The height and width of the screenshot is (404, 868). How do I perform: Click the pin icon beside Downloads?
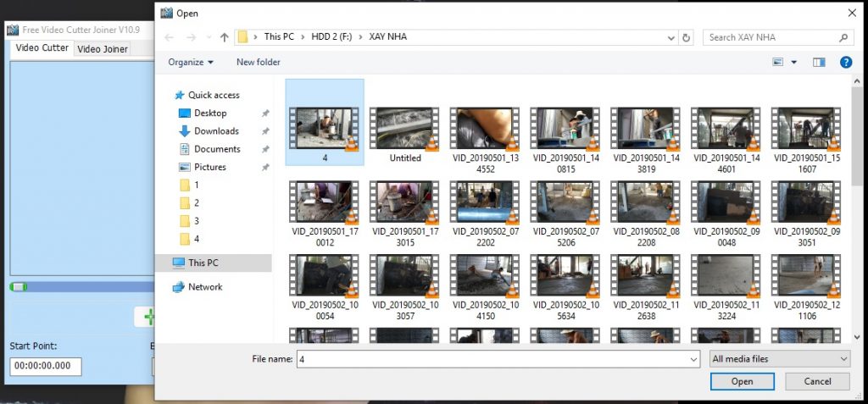click(x=265, y=131)
